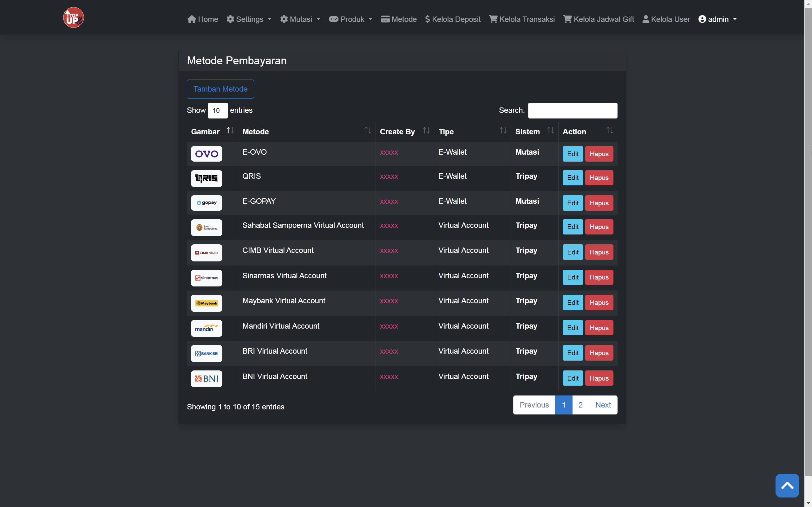Viewport: 812px width, 507px height.
Task: Go to page 2 of the table
Action: 580,405
